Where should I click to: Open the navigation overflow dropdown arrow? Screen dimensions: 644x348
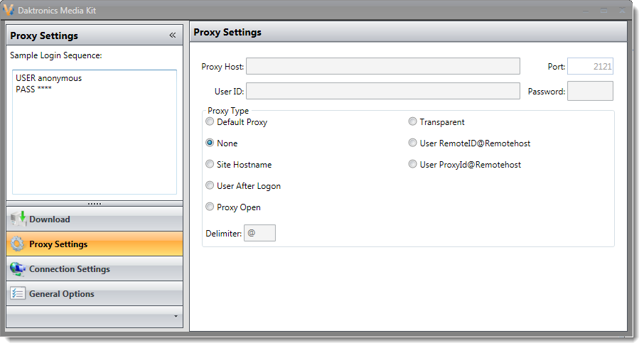(x=176, y=317)
